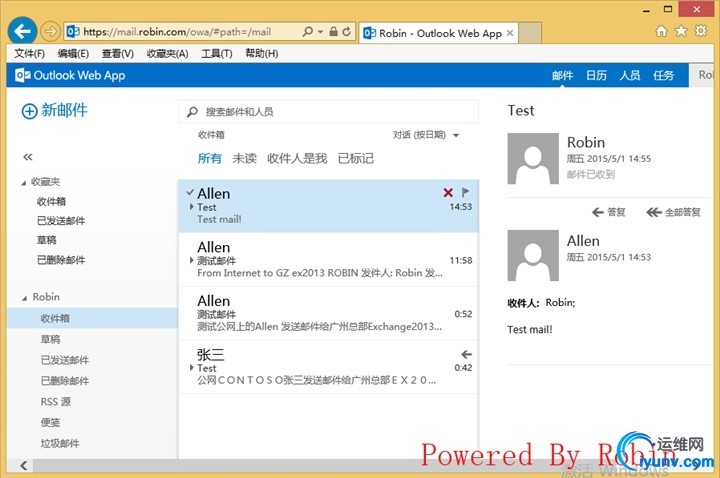
Task: Click replied arrow icon on 张三 message
Action: point(466,354)
